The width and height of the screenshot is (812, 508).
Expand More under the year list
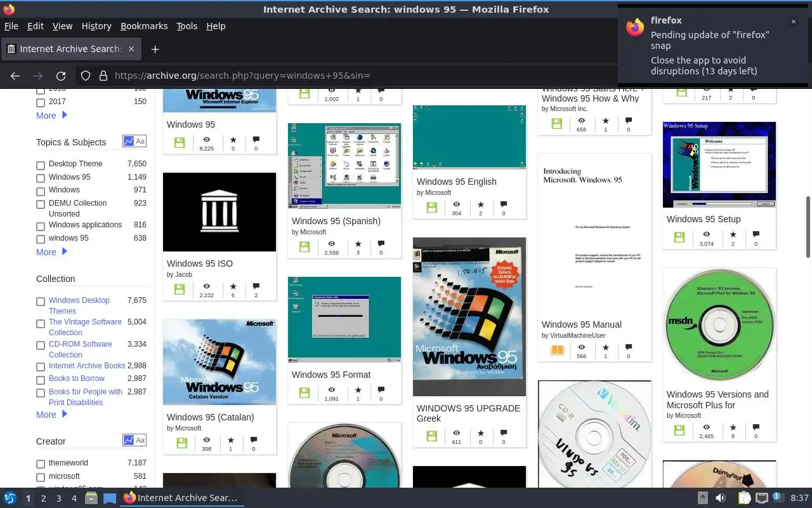(x=51, y=116)
